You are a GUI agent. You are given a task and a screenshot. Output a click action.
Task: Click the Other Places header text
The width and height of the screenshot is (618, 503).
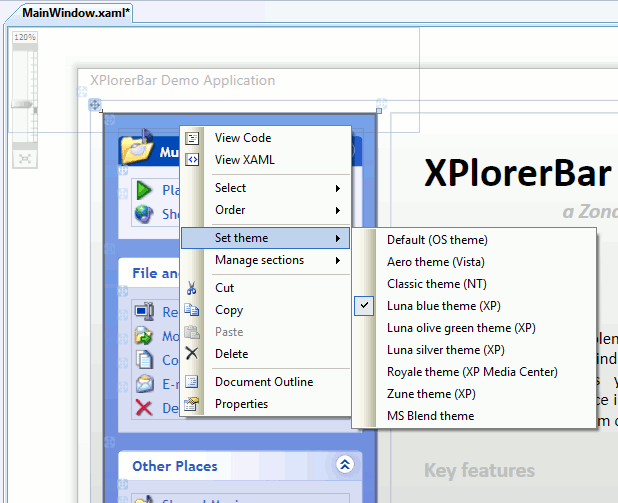point(175,466)
